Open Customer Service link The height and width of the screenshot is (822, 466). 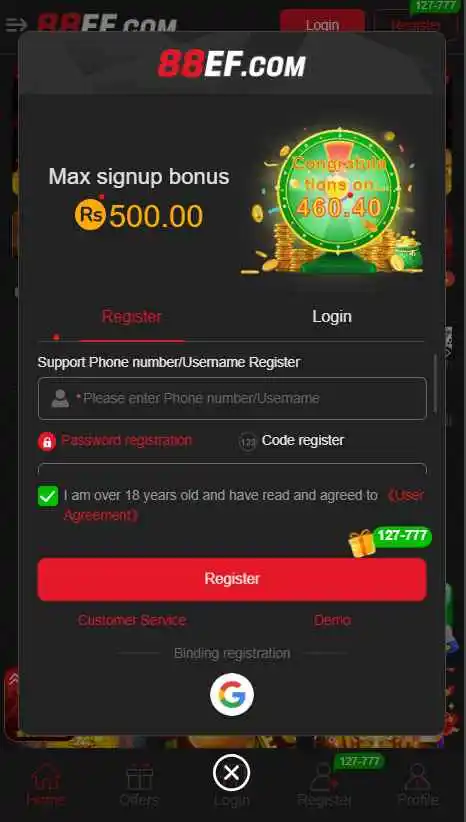coord(132,620)
